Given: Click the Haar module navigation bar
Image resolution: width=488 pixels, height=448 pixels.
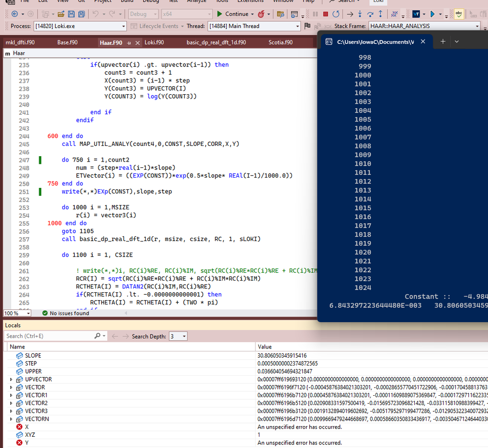Looking at the screenshot, I should 160,53.
